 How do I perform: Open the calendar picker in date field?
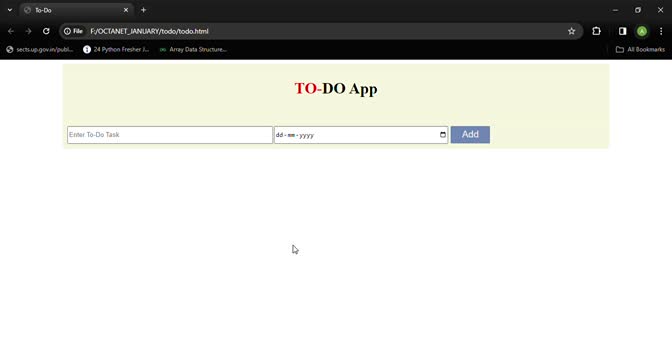(443, 135)
